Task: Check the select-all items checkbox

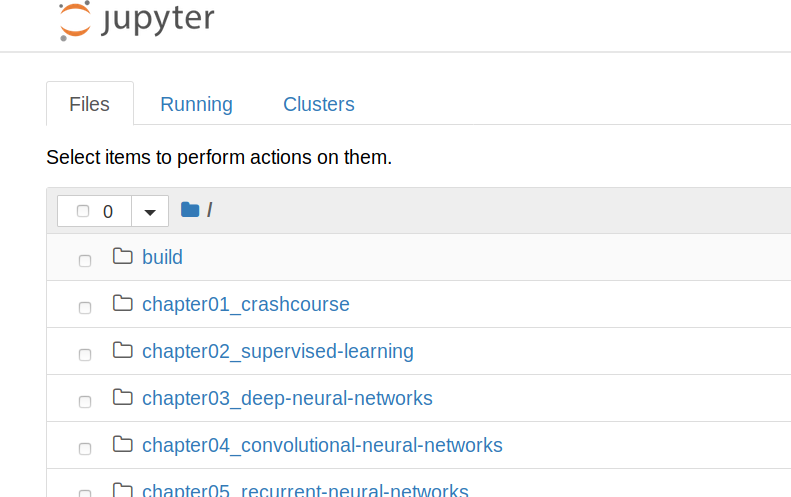Action: point(83,211)
